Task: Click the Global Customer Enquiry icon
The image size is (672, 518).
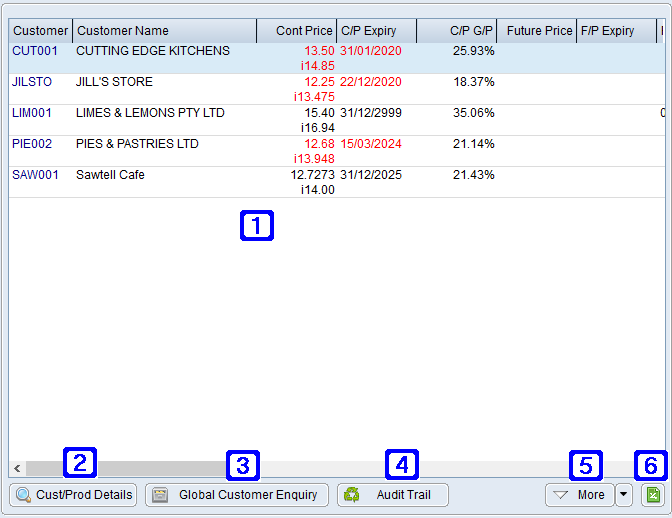Action: coord(159,495)
